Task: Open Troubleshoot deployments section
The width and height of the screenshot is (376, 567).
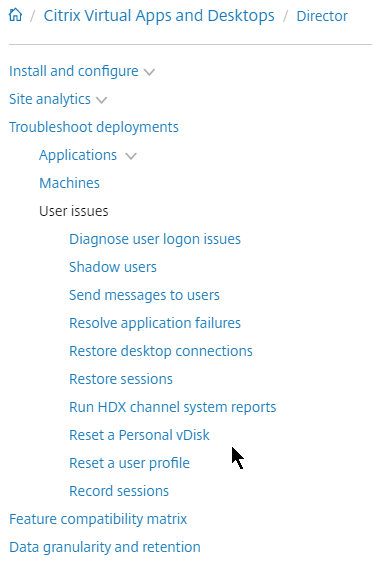Action: coord(94,127)
